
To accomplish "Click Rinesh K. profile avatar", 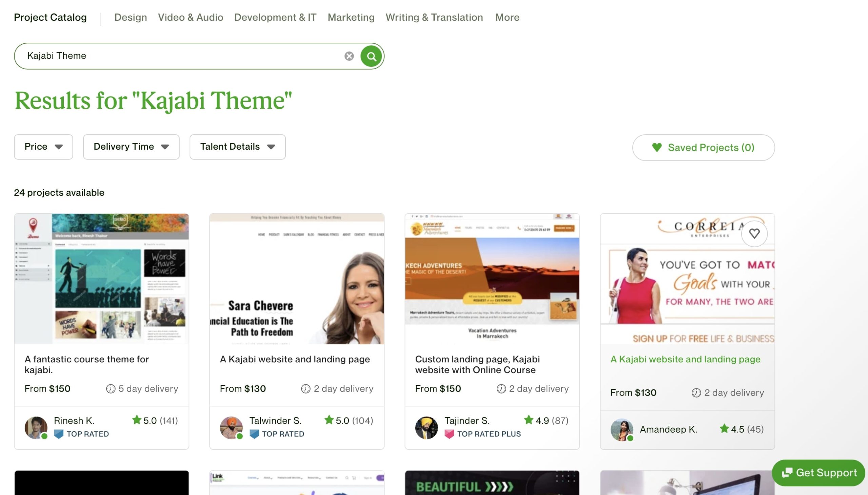I will pyautogui.click(x=36, y=428).
